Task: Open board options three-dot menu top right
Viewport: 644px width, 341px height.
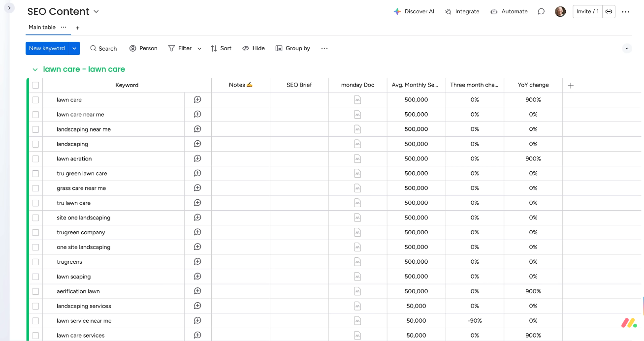Action: click(626, 12)
